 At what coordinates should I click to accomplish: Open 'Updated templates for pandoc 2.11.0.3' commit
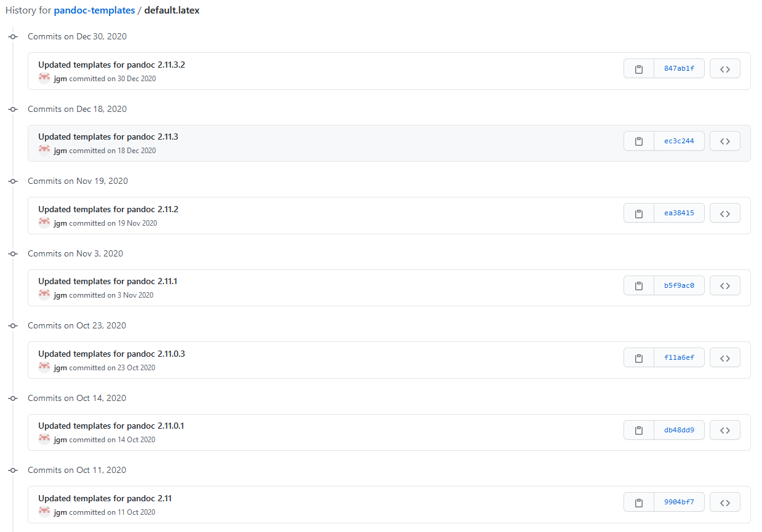coord(111,354)
